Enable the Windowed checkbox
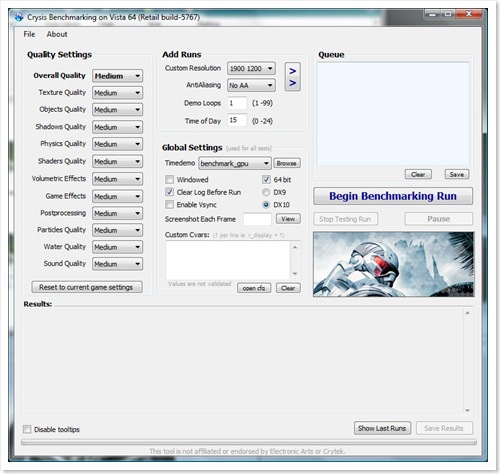This screenshot has height=474, width=500. pyautogui.click(x=169, y=180)
